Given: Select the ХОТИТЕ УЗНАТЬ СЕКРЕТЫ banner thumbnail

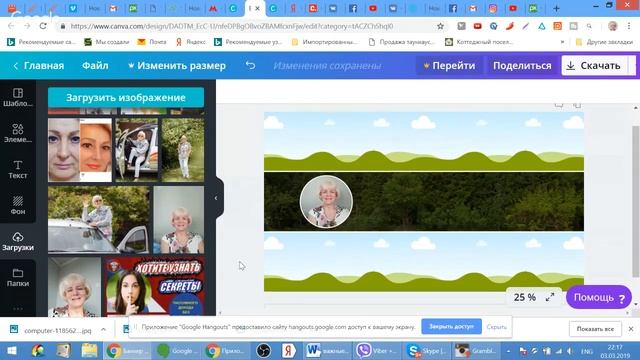Looking at the screenshot, I should (x=154, y=287).
